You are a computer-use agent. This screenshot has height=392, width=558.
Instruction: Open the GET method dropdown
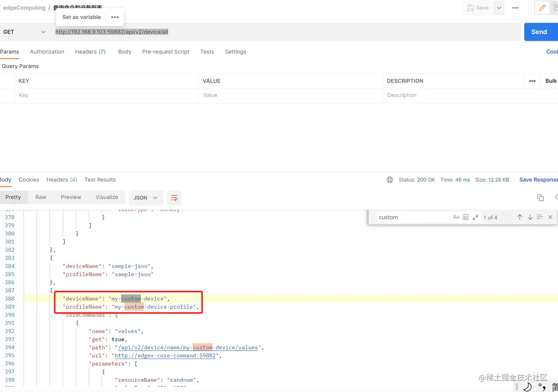(x=25, y=32)
